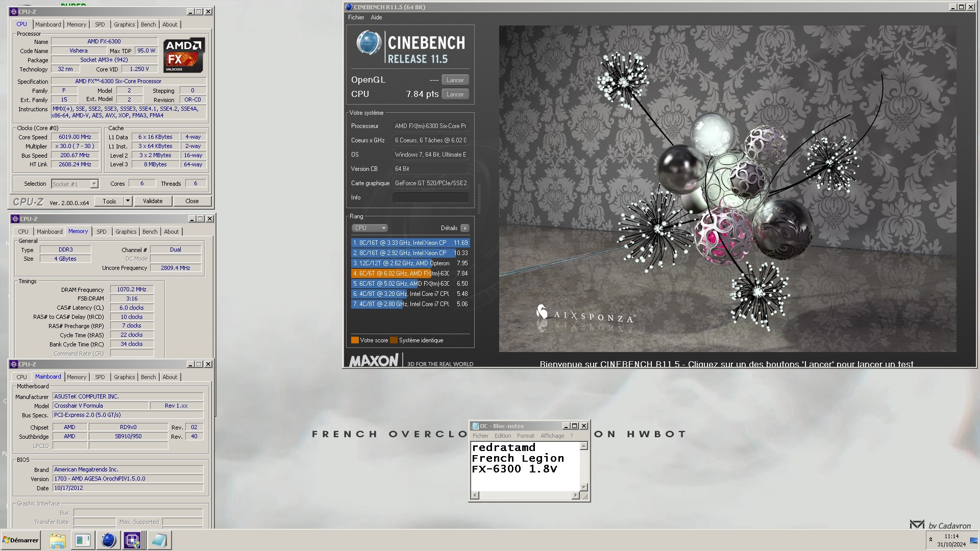
Task: Select the CPU tab in the CPU-Z window showing the Mainboard tab
Action: pyautogui.click(x=22, y=377)
